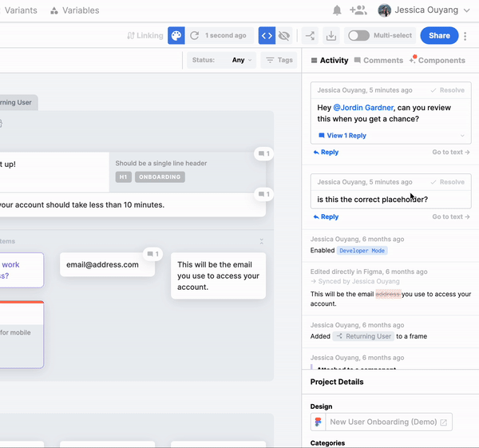Open the three-dot more options menu
The height and width of the screenshot is (448, 479).
(x=465, y=36)
